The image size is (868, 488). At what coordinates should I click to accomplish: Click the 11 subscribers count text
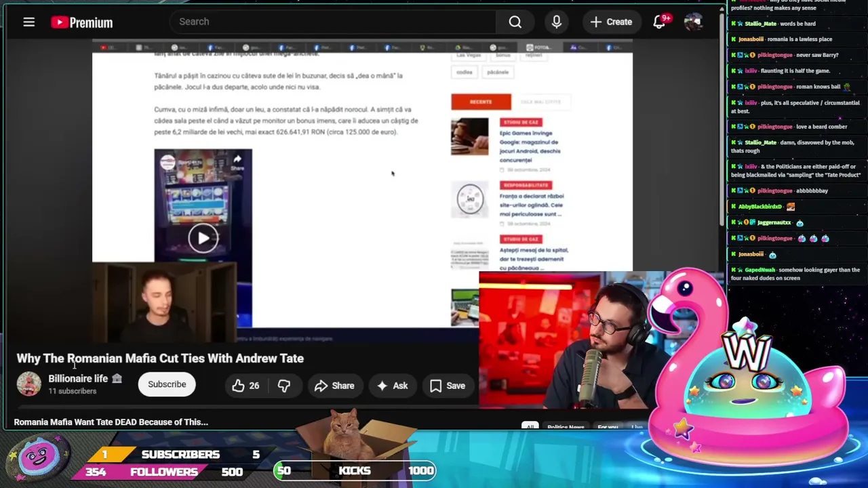pos(72,391)
